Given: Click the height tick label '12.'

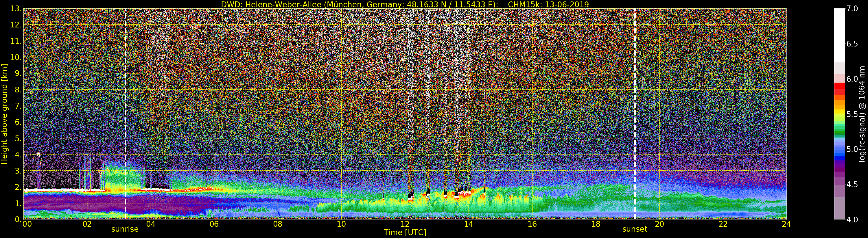Looking at the screenshot, I should (16, 25).
